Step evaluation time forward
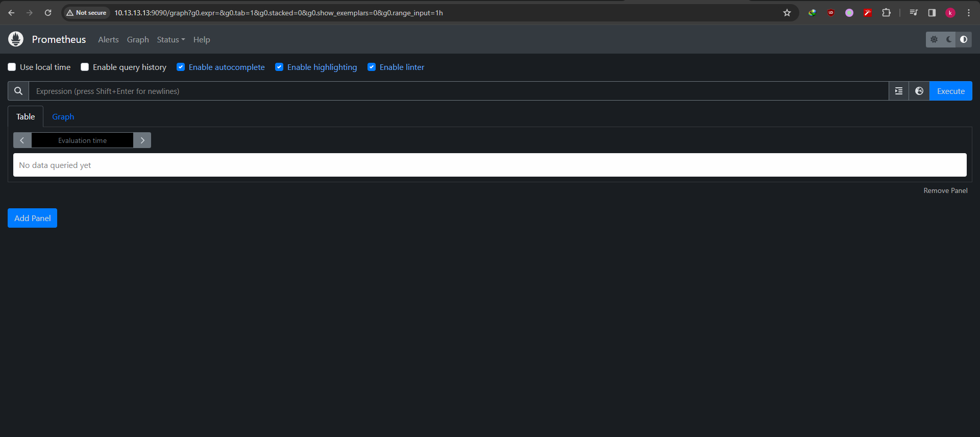Image resolution: width=980 pixels, height=437 pixels. click(x=142, y=140)
